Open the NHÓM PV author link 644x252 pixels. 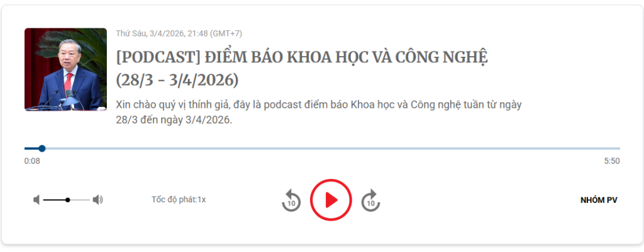[x=599, y=200]
